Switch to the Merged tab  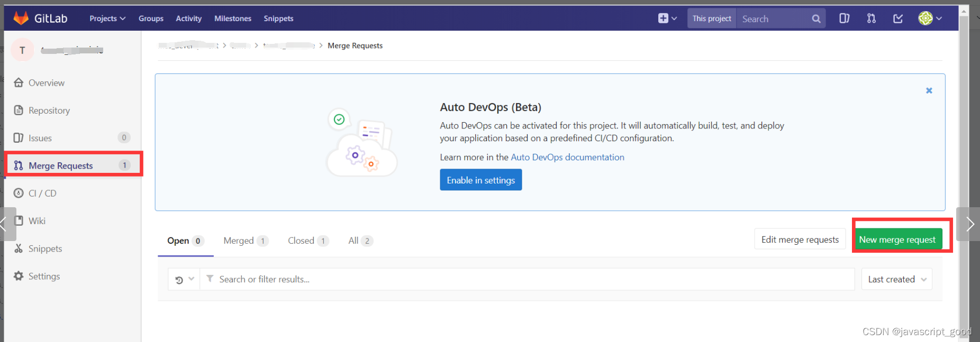click(246, 241)
